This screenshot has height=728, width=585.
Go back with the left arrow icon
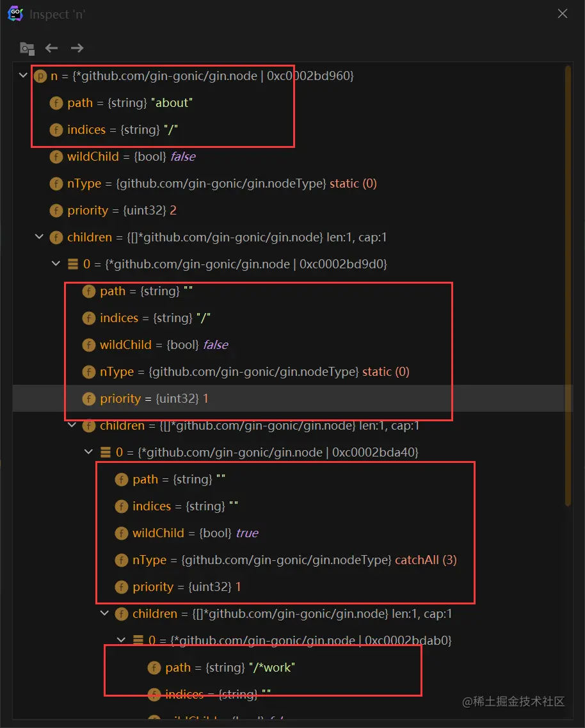pyautogui.click(x=52, y=48)
